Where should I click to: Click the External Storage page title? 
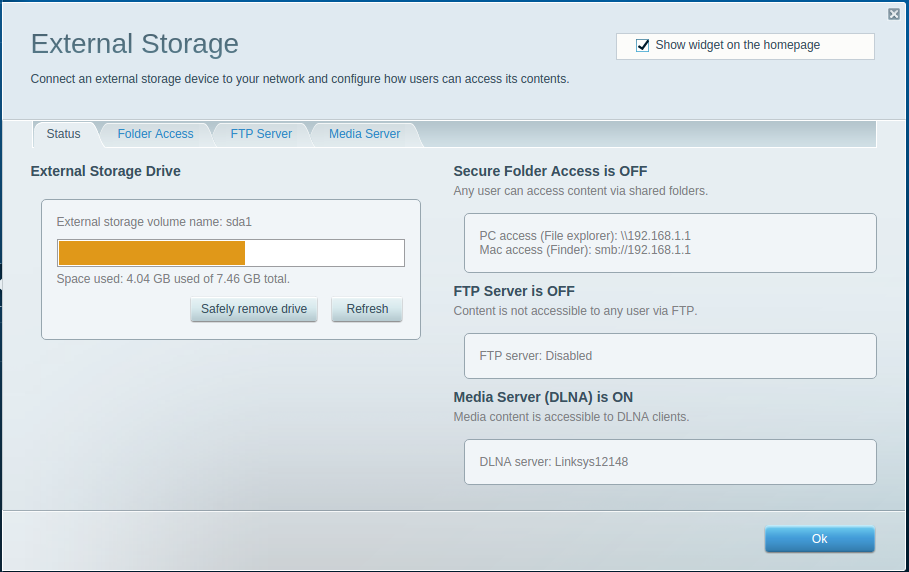pyautogui.click(x=135, y=44)
